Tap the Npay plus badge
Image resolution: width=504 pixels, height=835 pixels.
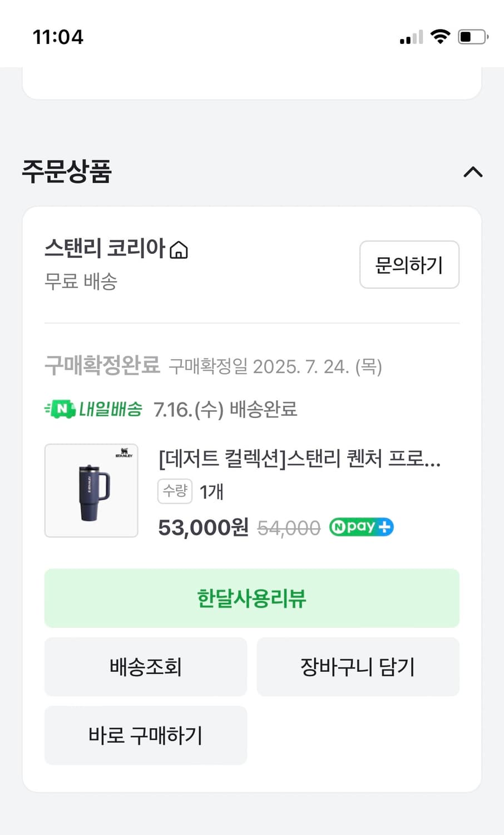pos(362,527)
